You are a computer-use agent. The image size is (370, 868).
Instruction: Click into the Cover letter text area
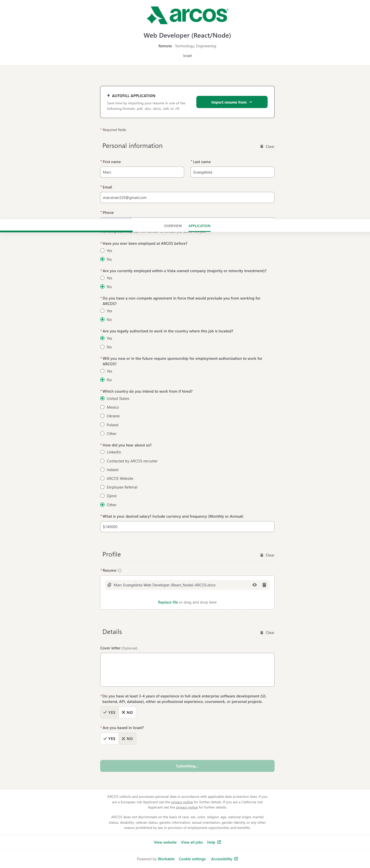click(x=187, y=670)
